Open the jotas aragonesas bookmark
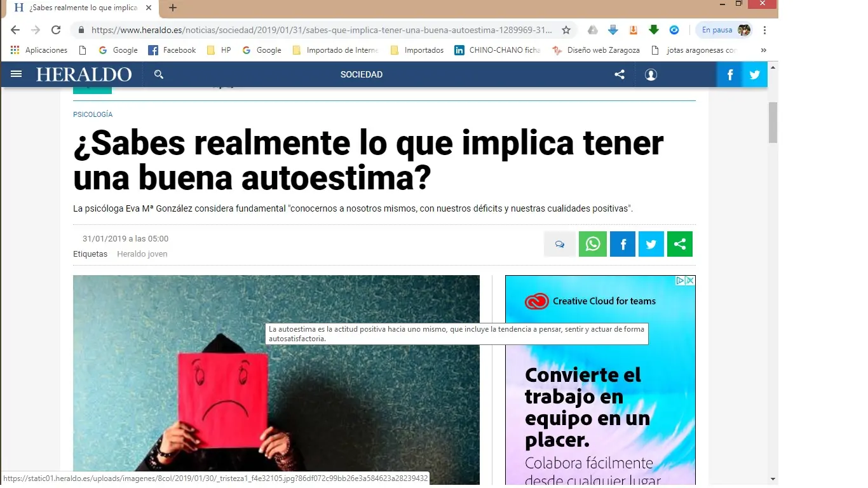The width and height of the screenshot is (868, 488). 694,50
